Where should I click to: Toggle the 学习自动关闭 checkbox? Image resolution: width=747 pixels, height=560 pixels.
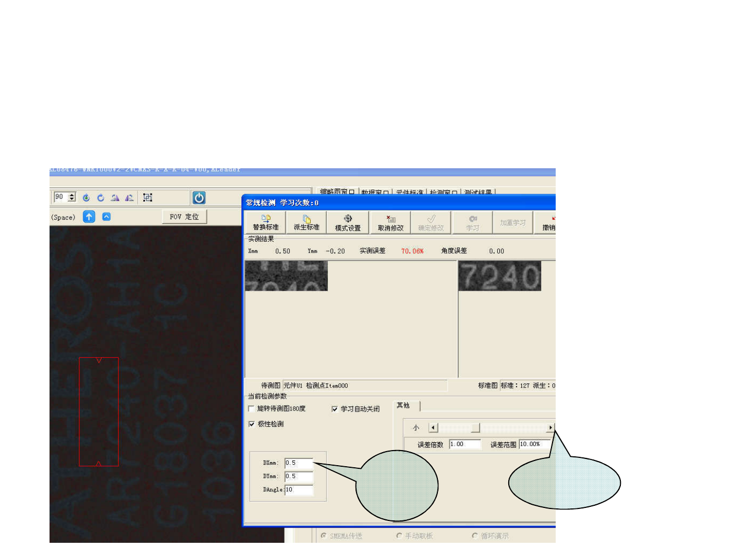tap(335, 409)
